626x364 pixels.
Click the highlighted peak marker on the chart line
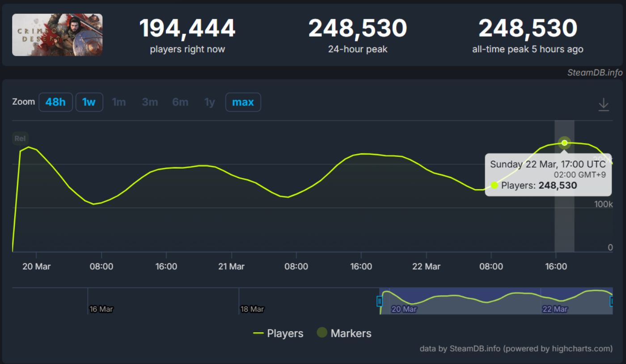pos(564,143)
